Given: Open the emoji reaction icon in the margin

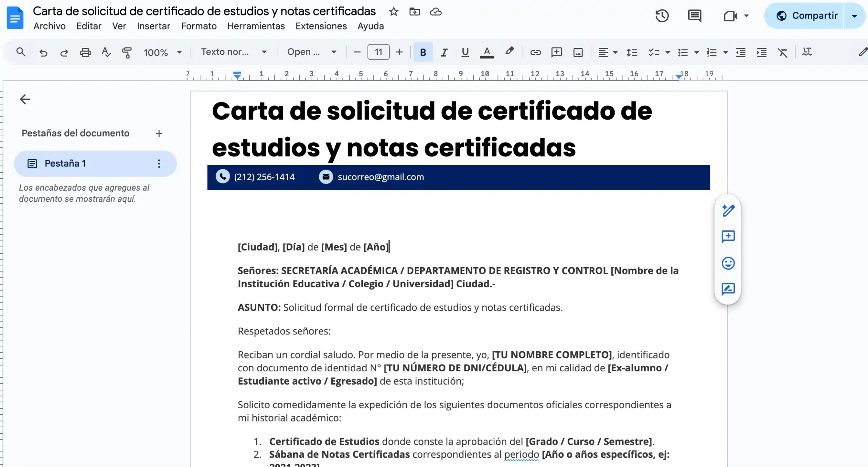Looking at the screenshot, I should pyautogui.click(x=728, y=263).
